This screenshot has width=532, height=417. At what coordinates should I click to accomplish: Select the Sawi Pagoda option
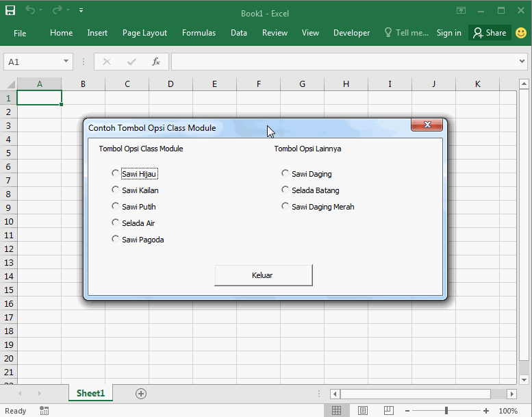click(138, 240)
